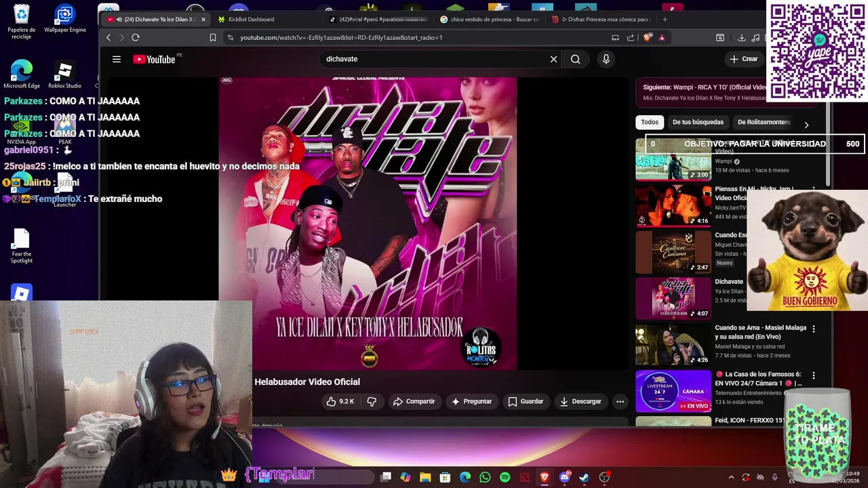Download the video with Descargar
Viewport: 868px width, 488px height.
pyautogui.click(x=580, y=401)
